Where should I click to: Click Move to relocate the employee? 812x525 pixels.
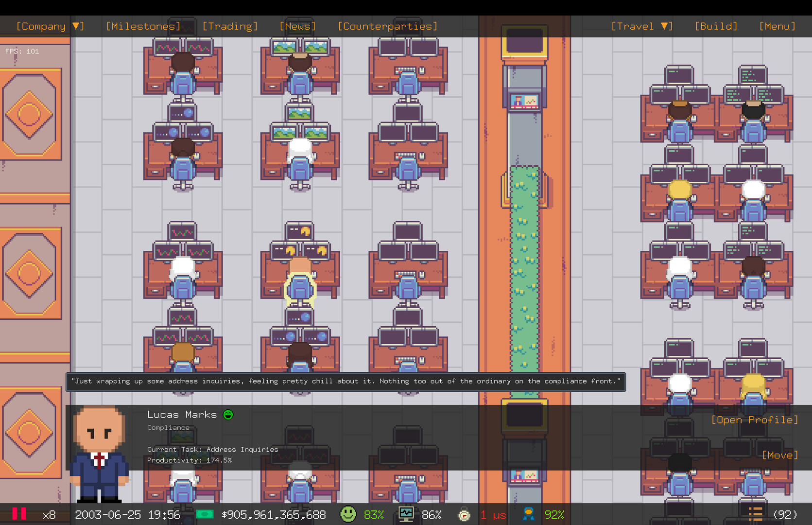[x=779, y=455]
